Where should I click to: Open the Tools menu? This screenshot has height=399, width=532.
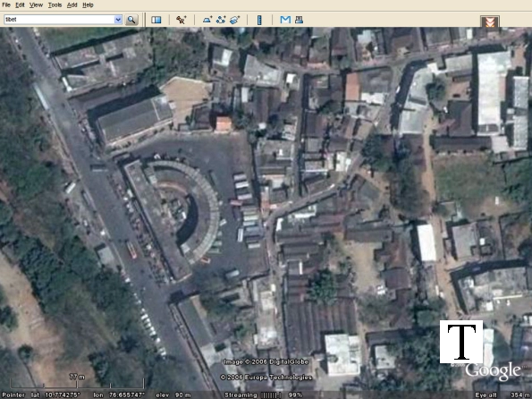55,5
